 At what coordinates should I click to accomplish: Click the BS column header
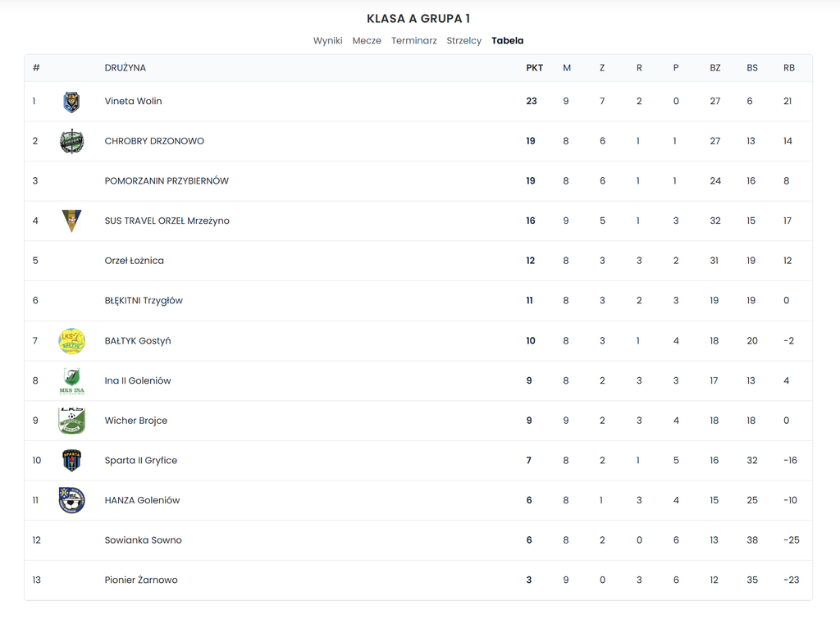(752, 68)
